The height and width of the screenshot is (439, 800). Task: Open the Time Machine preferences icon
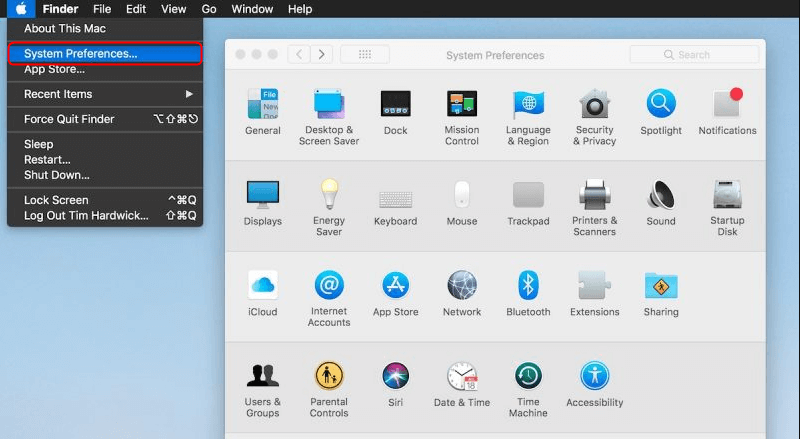(528, 377)
